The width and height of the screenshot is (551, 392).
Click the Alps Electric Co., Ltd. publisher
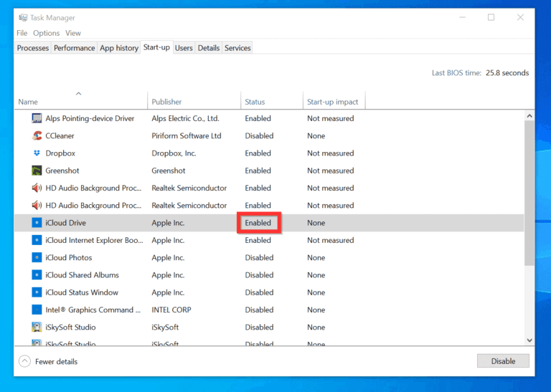(185, 118)
